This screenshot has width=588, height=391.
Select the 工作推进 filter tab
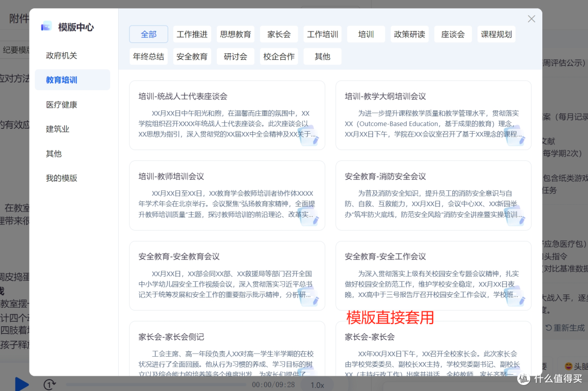tap(192, 34)
